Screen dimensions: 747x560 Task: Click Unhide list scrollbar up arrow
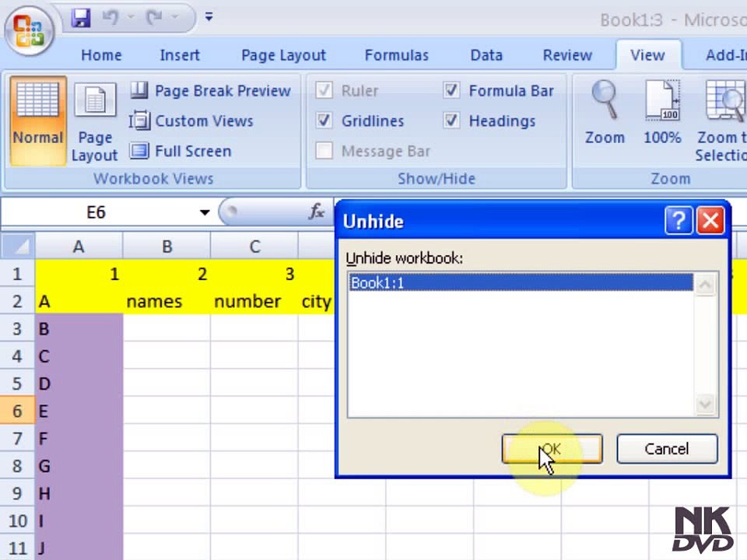pyautogui.click(x=705, y=285)
